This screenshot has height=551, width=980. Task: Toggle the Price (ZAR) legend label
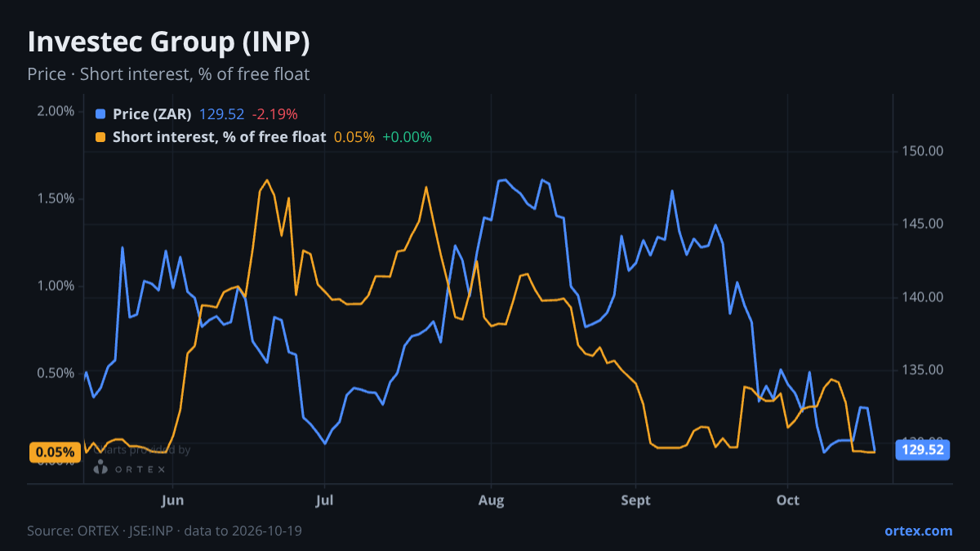click(152, 114)
